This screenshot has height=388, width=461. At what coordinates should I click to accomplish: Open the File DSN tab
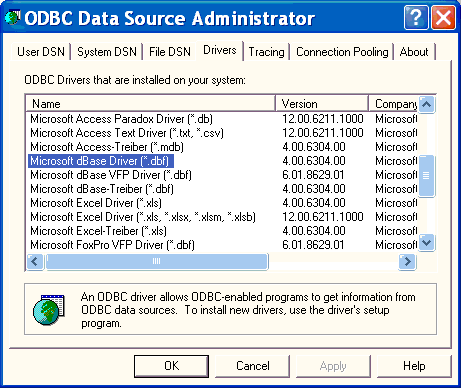[x=170, y=52]
